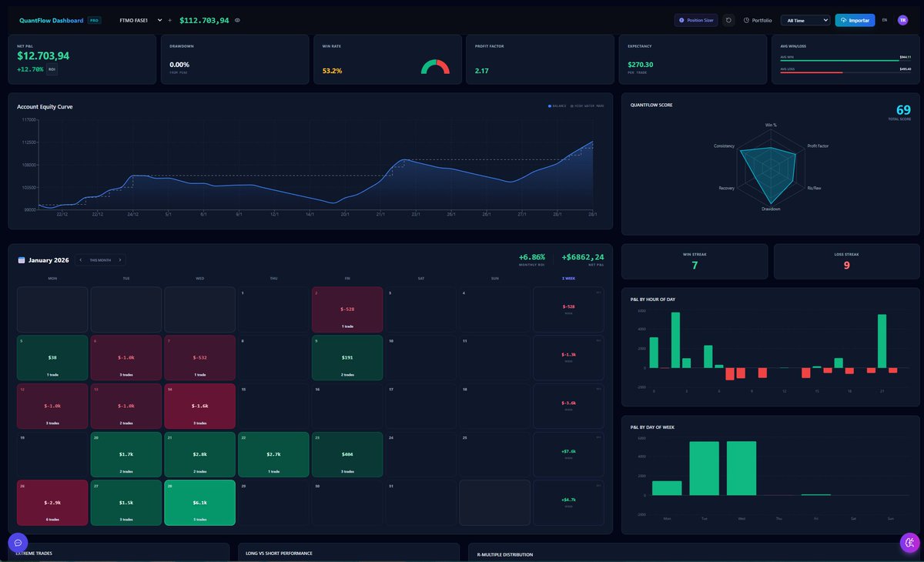The height and width of the screenshot is (562, 924).
Task: Toggle the BALANCE legend on the equity curve
Action: pos(556,106)
